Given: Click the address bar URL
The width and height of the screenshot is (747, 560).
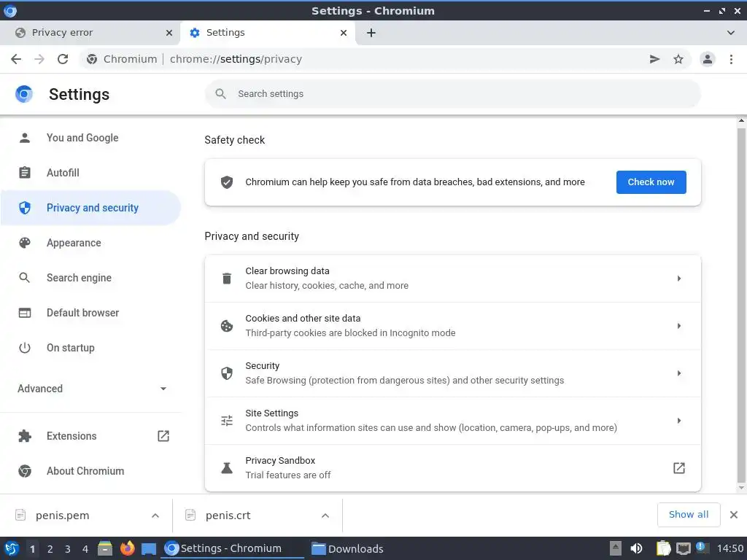Looking at the screenshot, I should coord(236,59).
